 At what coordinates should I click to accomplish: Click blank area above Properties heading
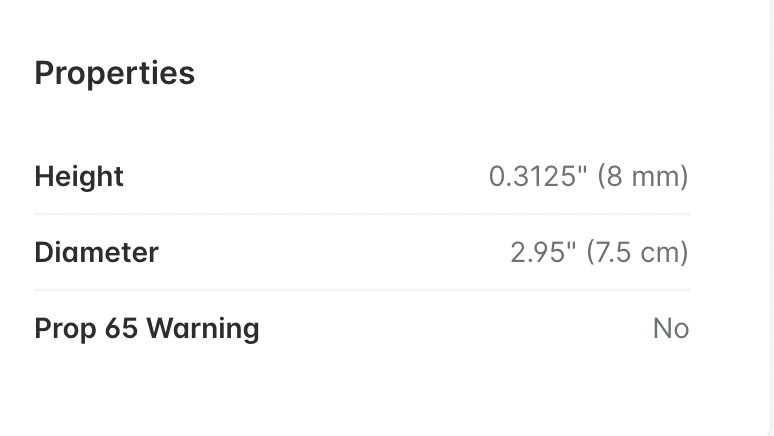tap(362, 27)
